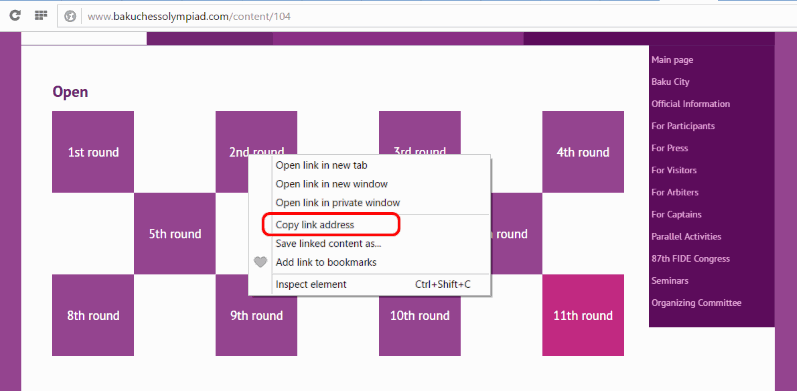The image size is (797, 391).
Task: Open the Organizing Committee link
Action: (696, 303)
